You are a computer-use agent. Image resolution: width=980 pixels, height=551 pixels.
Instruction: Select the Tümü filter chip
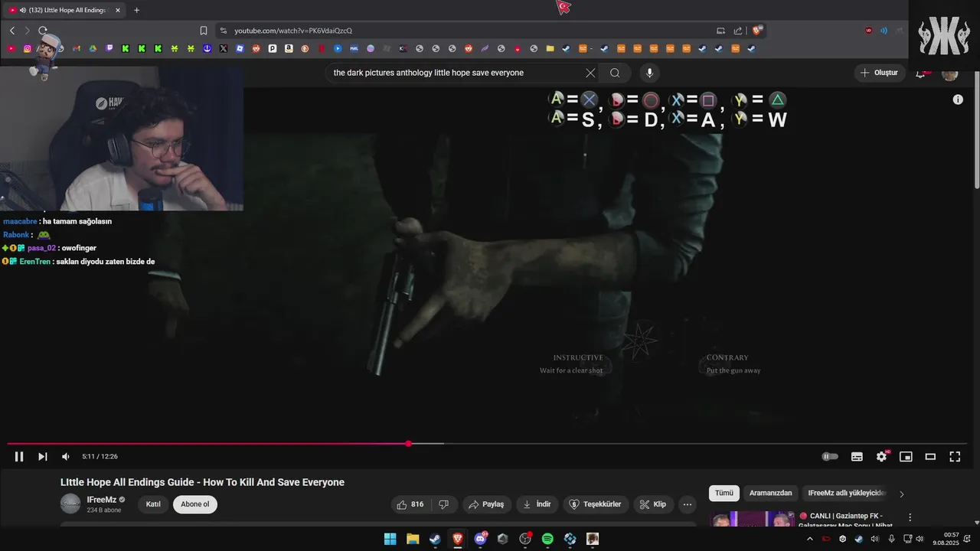(x=724, y=493)
